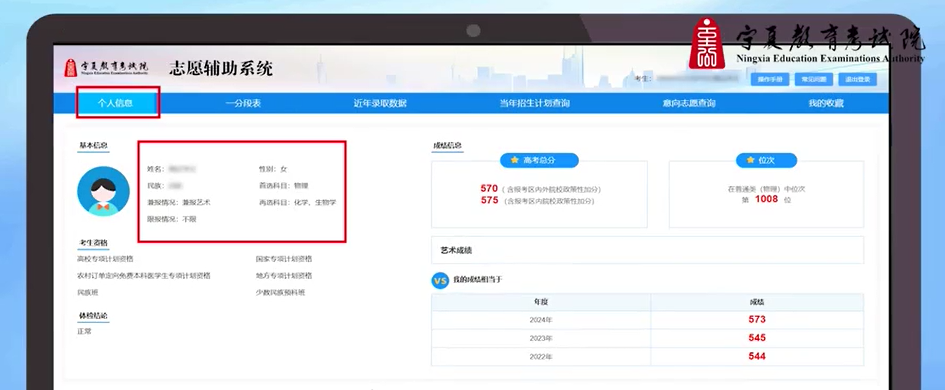Click the 高校专项计划资格 entry
The width and height of the screenshot is (945, 390).
(x=105, y=259)
